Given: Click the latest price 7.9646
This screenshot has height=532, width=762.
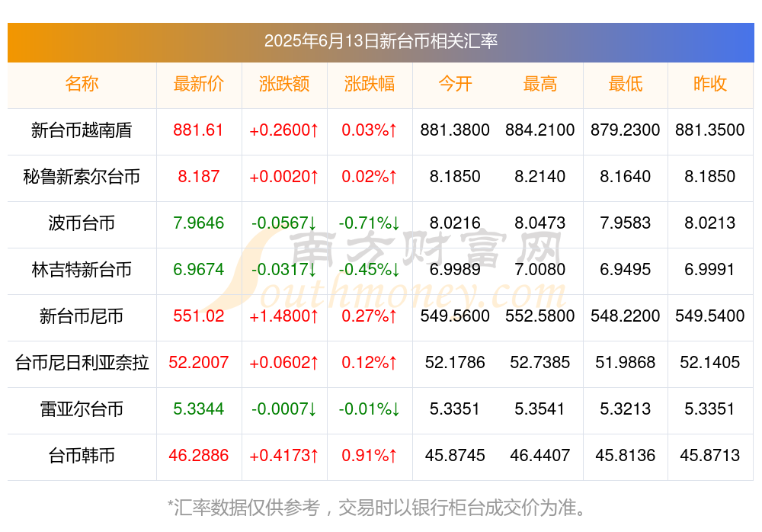Looking at the screenshot, I should tap(198, 223).
